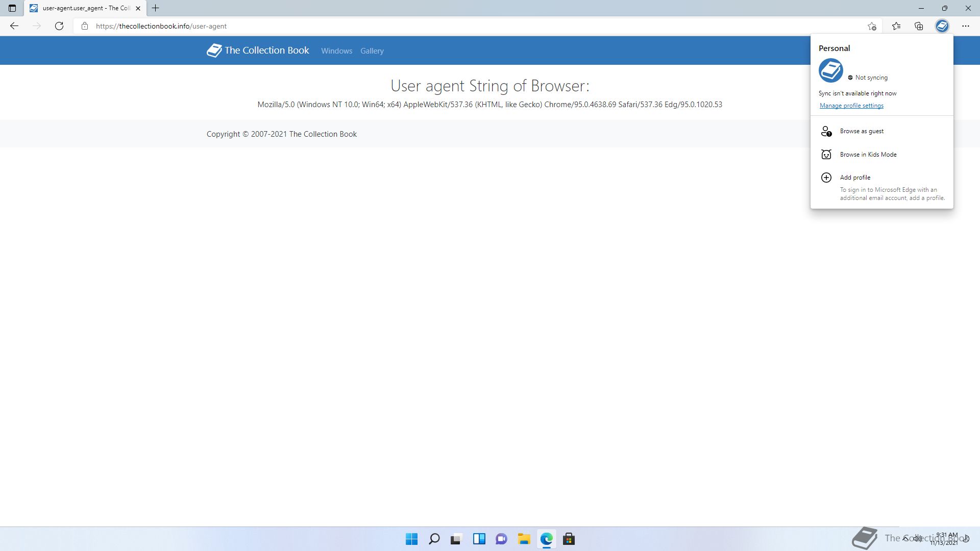Choose Add profile option
Viewport: 980px width, 551px height.
855,178
